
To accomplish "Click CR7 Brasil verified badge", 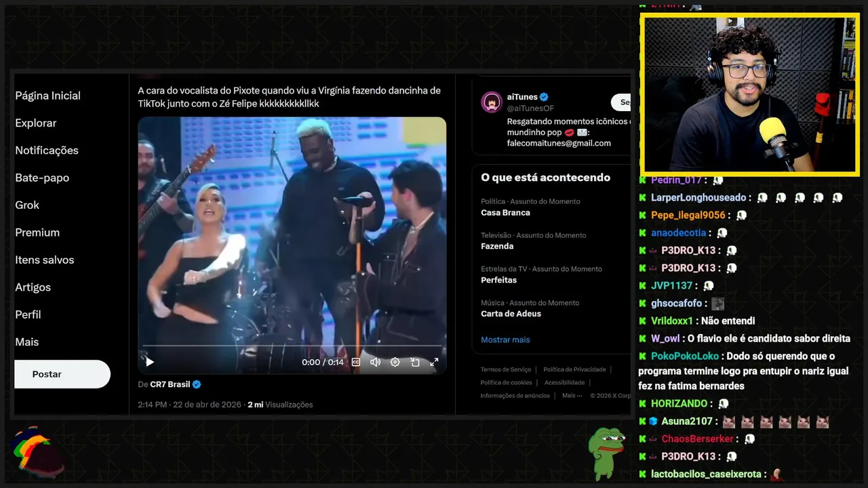I will 197,384.
